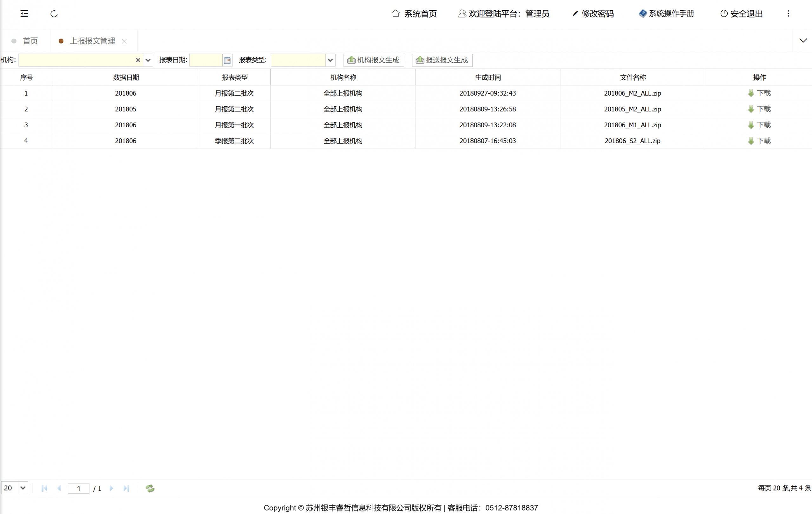Go to next page arrow

[x=111, y=488]
